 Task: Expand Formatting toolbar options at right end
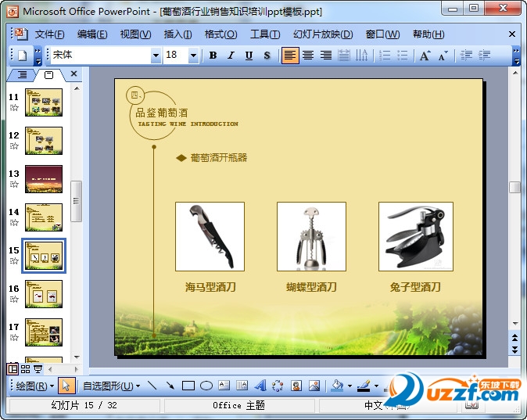516,56
